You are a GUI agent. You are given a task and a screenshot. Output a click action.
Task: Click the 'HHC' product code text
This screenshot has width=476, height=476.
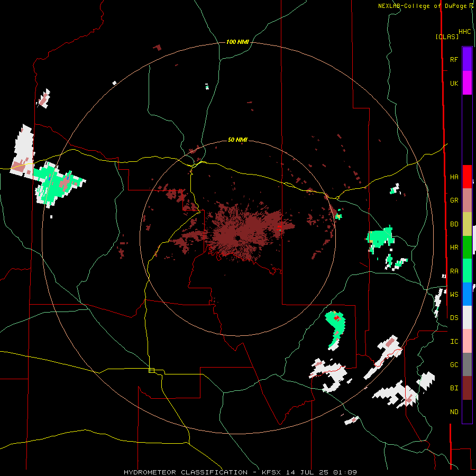point(464,32)
